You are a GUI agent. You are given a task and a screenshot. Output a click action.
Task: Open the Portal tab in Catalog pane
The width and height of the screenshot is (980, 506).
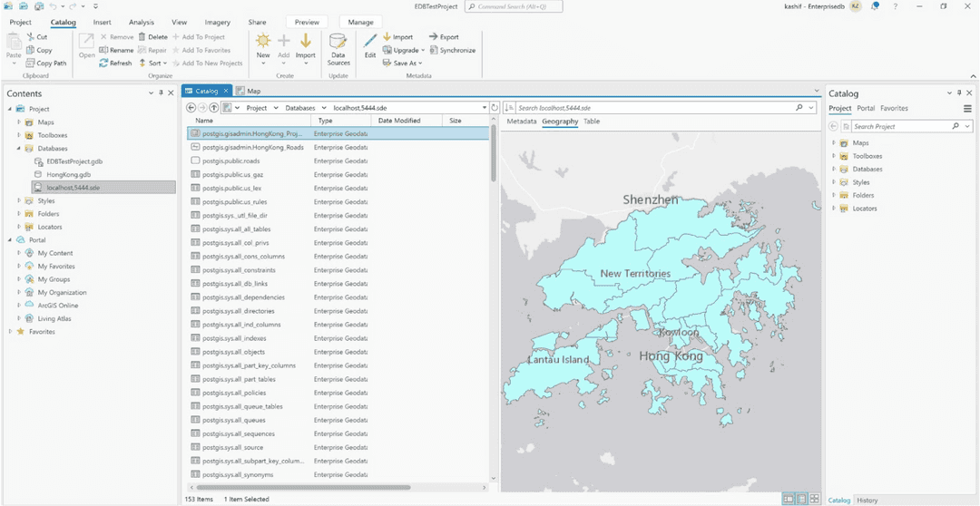tap(866, 108)
